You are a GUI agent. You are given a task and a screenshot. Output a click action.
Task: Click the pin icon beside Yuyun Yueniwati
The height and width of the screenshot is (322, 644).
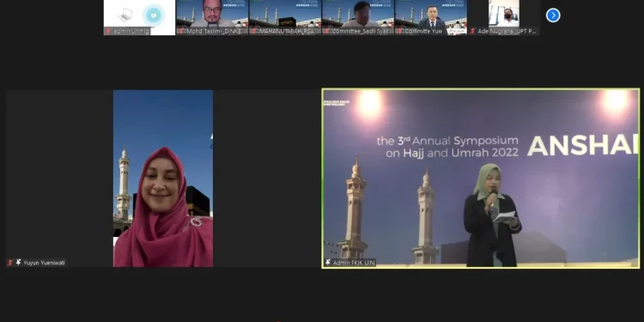click(x=18, y=262)
